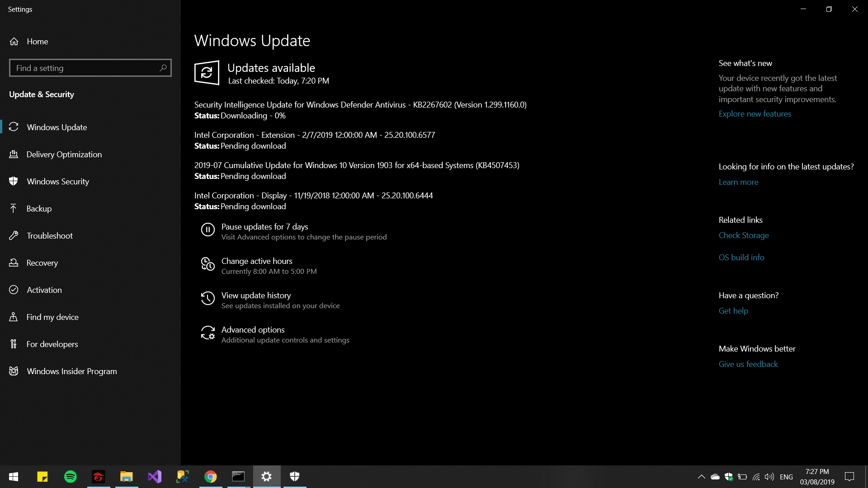Click the Windows Security shield icon
The height and width of the screenshot is (488, 868).
14,181
